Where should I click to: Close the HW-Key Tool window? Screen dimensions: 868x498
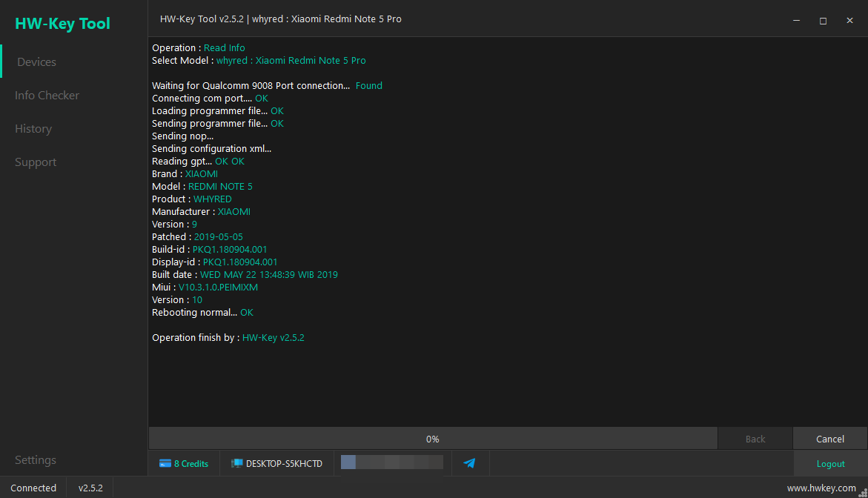tap(849, 21)
